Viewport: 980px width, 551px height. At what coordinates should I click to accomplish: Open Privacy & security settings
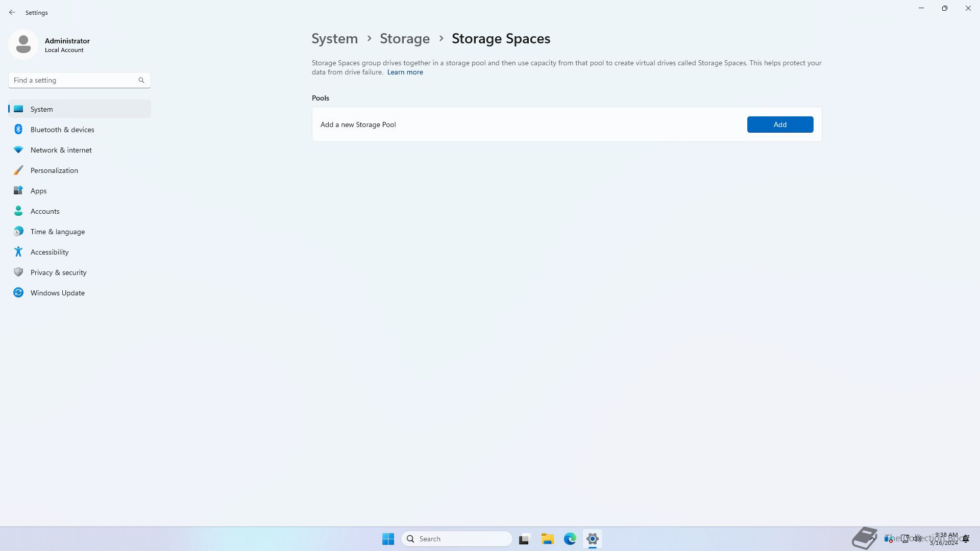coord(58,272)
